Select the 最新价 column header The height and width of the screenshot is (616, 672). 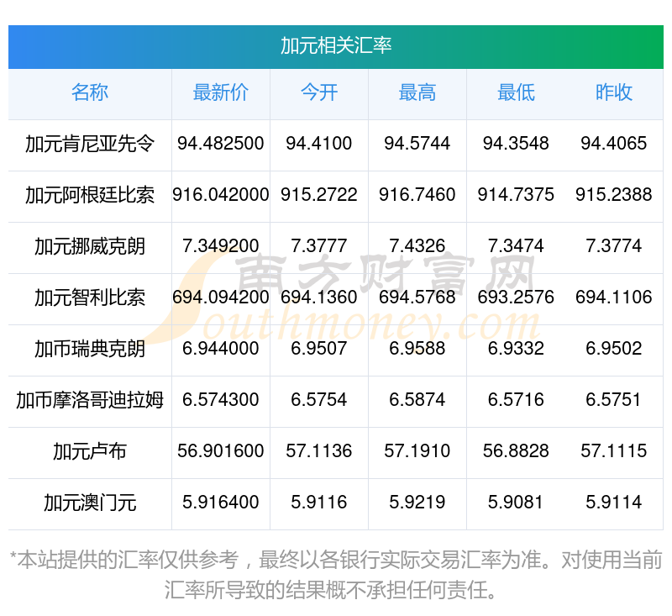(x=221, y=92)
